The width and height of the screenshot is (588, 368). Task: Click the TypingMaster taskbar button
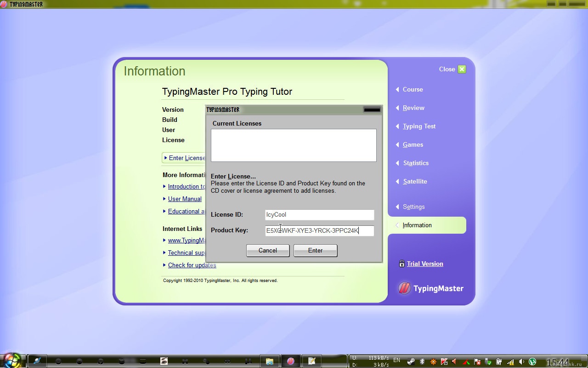[290, 361]
